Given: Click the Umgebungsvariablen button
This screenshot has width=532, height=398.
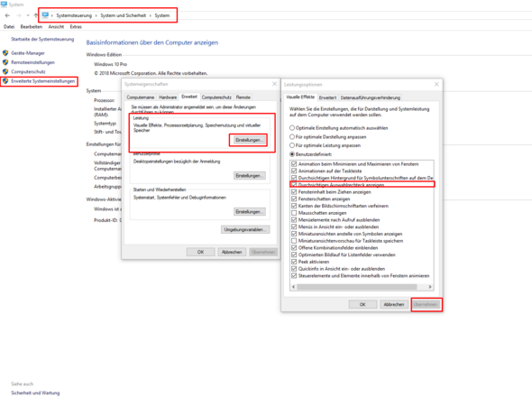Looking at the screenshot, I should pyautogui.click(x=245, y=229).
